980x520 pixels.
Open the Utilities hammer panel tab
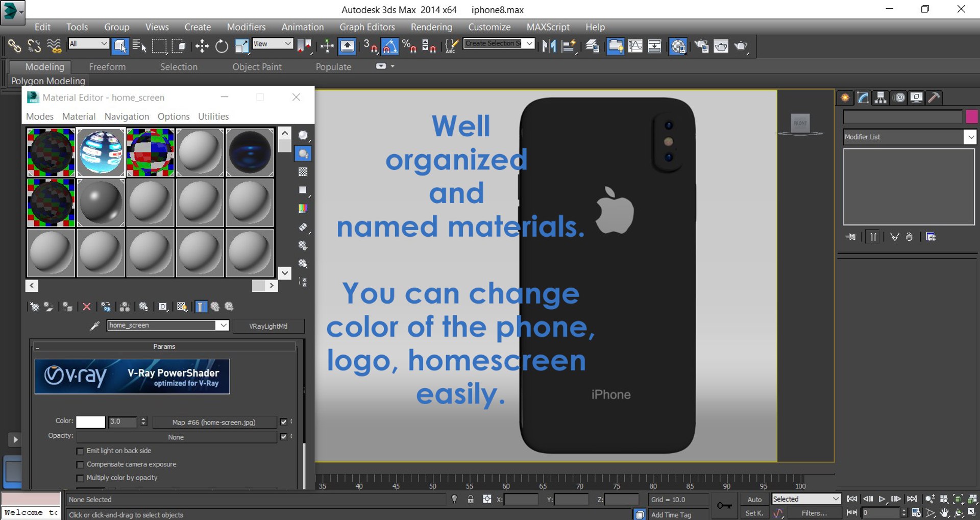click(934, 97)
